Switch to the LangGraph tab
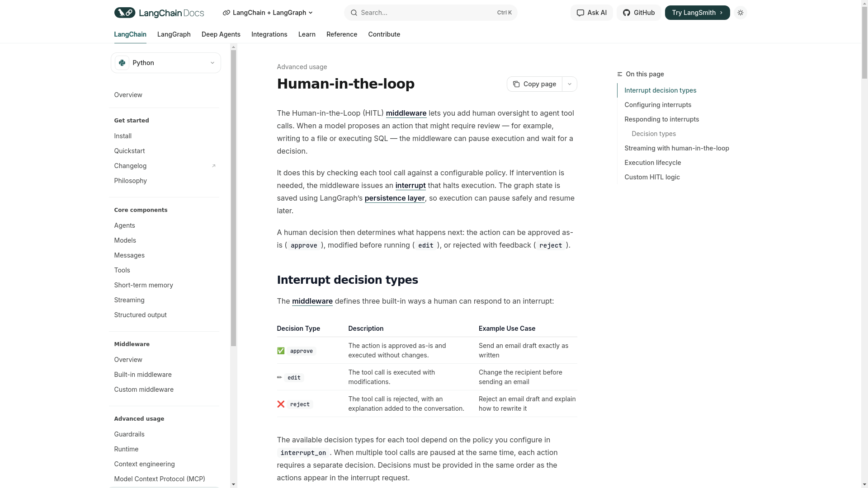868x488 pixels. [x=174, y=34]
